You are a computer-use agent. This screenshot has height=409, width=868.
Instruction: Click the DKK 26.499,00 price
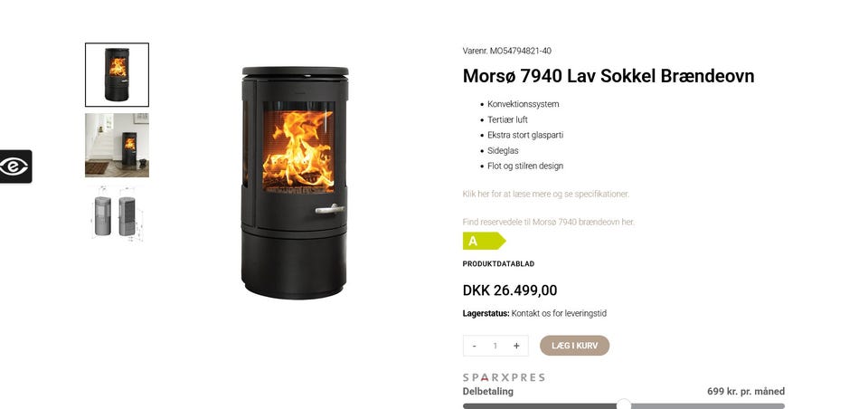(510, 290)
